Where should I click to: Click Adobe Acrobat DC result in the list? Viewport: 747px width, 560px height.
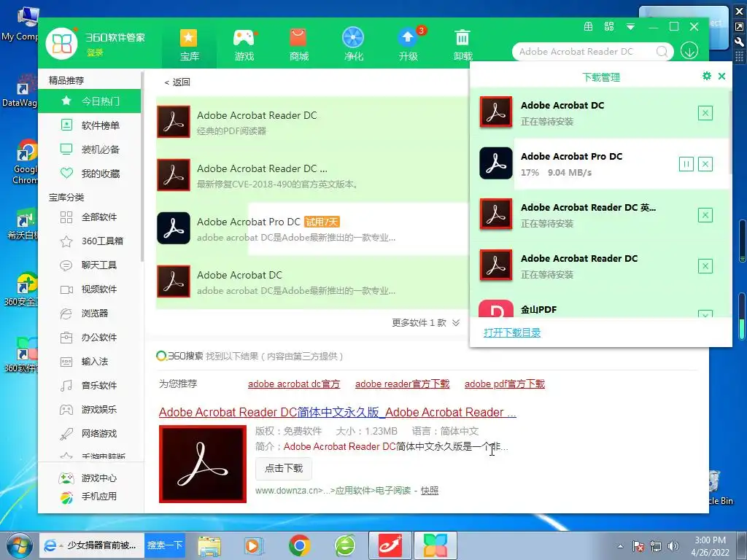[x=312, y=282]
